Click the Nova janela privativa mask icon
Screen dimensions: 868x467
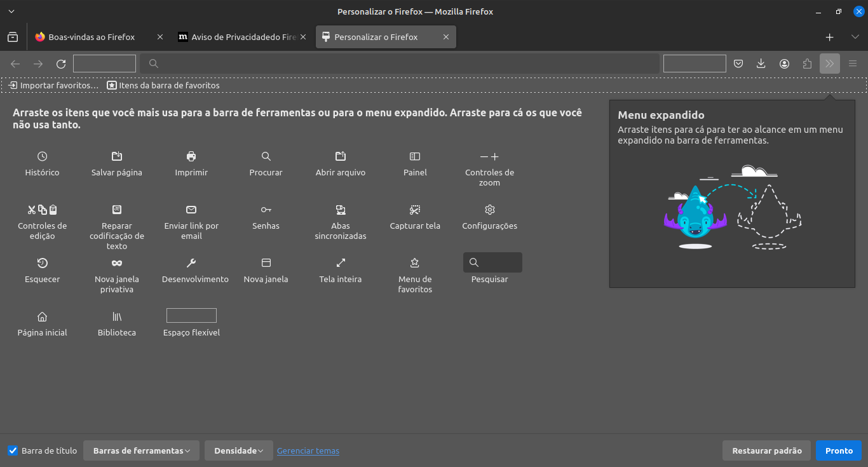117,263
